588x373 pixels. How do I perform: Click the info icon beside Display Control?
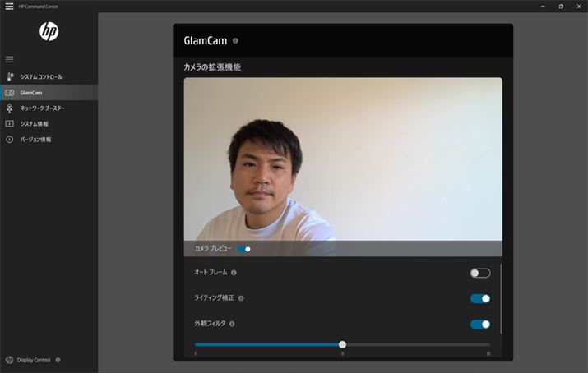tap(58, 360)
